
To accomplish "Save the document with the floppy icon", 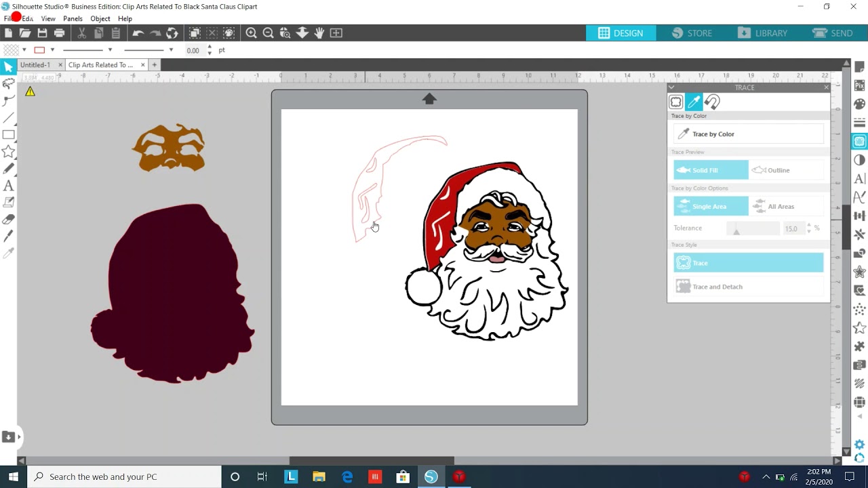I will [42, 33].
